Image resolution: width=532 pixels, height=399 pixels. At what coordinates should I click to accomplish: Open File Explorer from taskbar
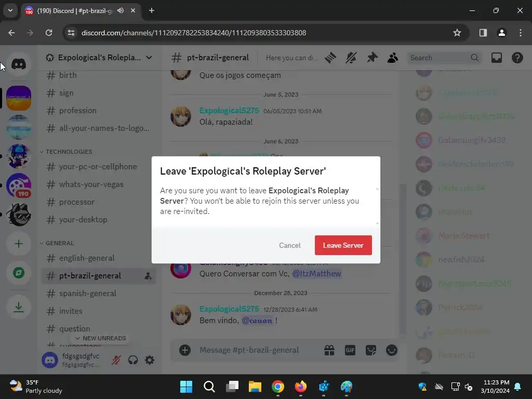[x=255, y=387]
